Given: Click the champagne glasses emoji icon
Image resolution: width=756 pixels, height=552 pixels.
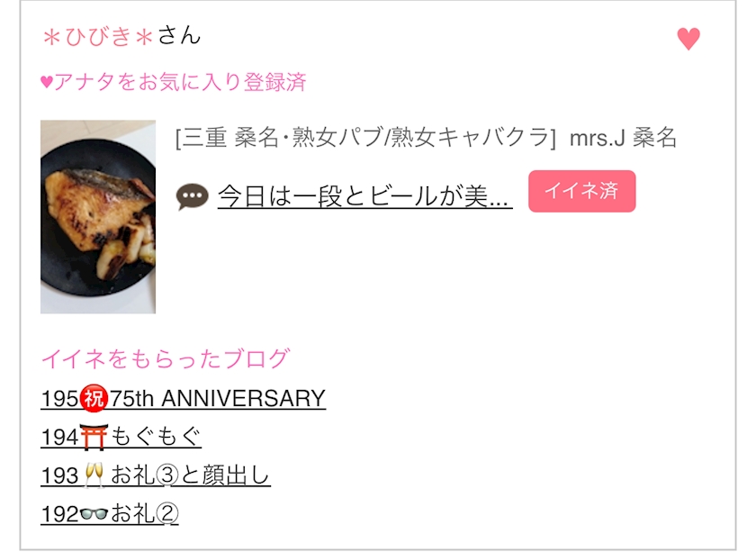Looking at the screenshot, I should [x=94, y=475].
